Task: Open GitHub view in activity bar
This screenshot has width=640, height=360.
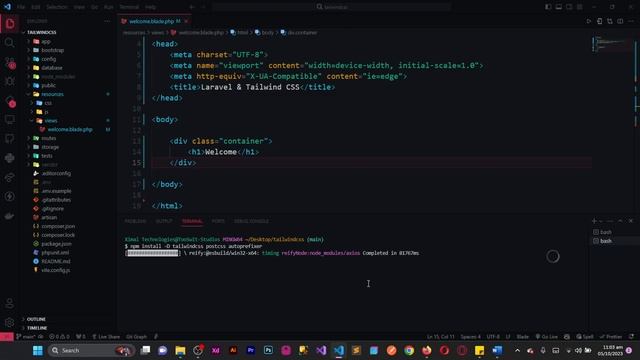Action: (10, 139)
